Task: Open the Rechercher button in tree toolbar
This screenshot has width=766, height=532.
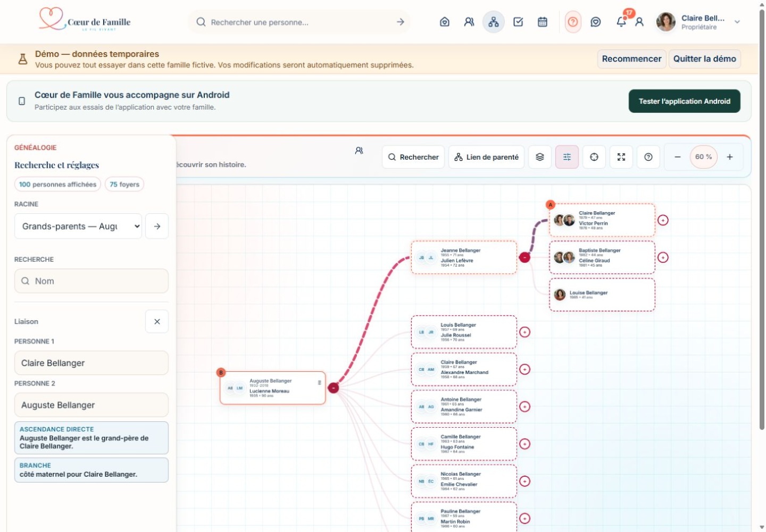Action: pyautogui.click(x=413, y=157)
